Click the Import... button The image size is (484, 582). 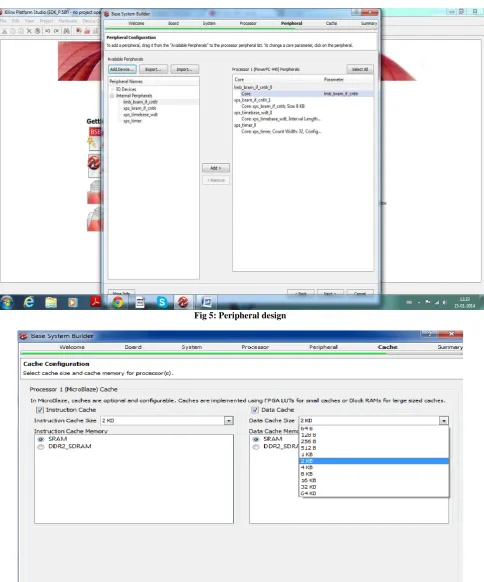(184, 69)
